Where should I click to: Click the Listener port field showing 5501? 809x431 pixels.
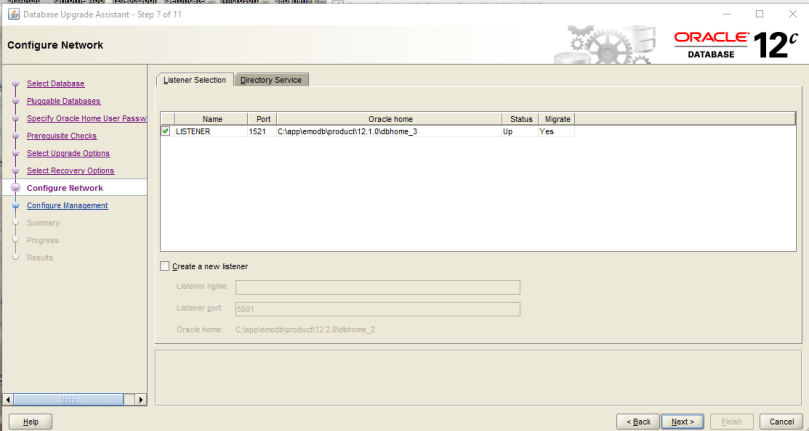pos(377,309)
